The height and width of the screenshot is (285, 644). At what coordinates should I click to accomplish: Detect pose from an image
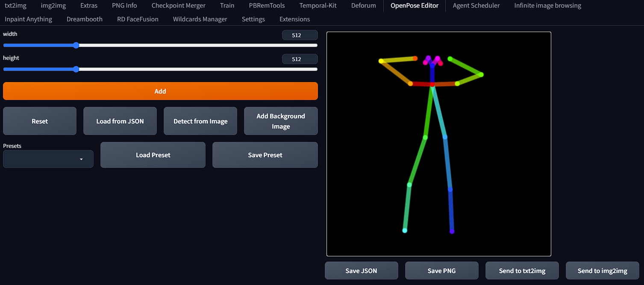(200, 121)
